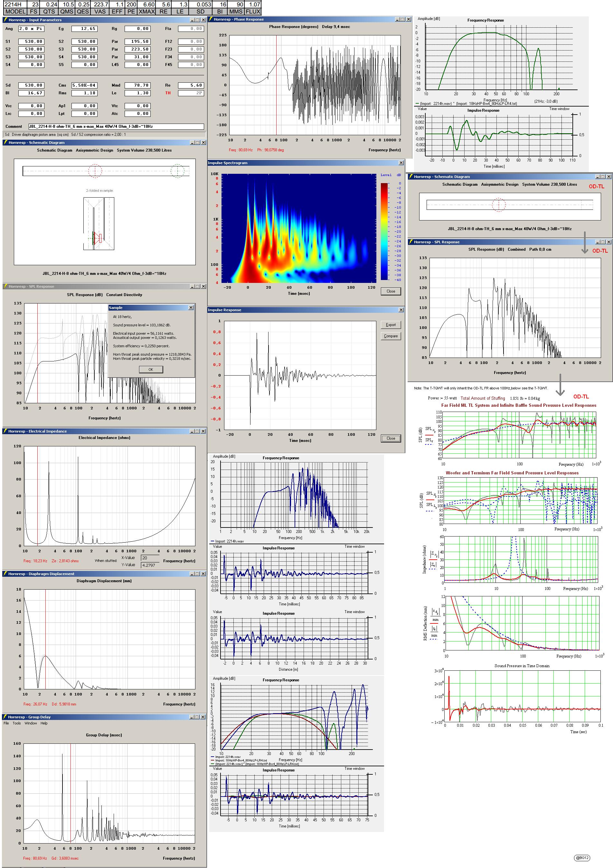Image resolution: width=613 pixels, height=868 pixels.
Task: Click the Eg input field showing 12,65
Action: (x=85, y=29)
